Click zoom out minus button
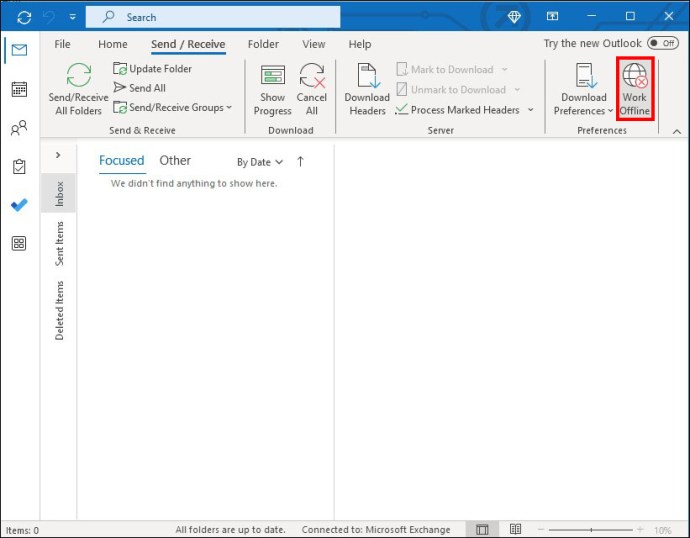This screenshot has width=690, height=538. coord(541,530)
